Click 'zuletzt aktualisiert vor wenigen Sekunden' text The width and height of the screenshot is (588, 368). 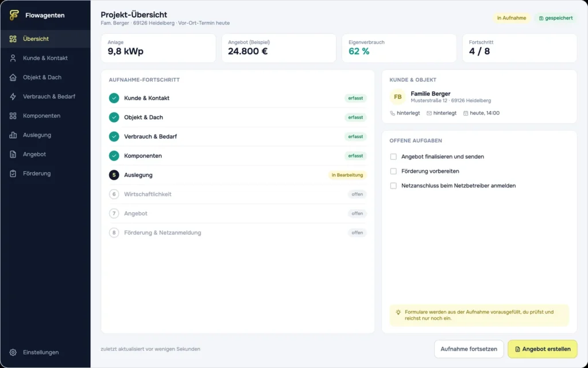150,349
